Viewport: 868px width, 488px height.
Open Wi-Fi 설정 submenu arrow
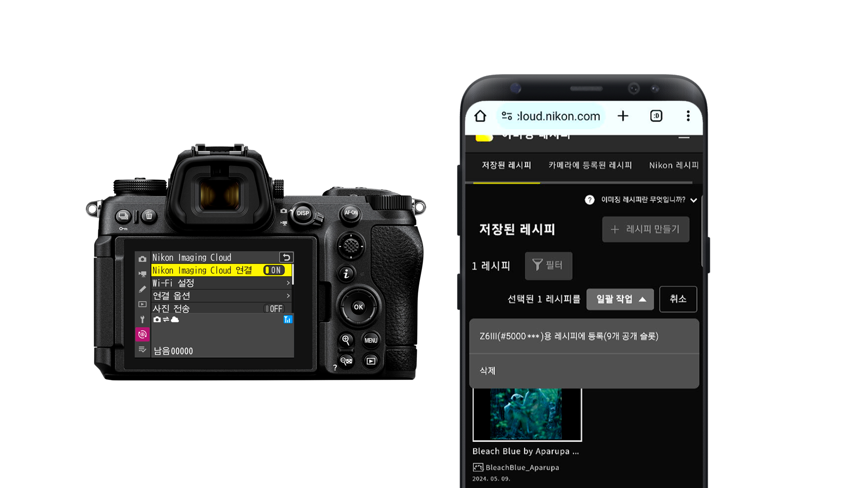[x=288, y=283]
